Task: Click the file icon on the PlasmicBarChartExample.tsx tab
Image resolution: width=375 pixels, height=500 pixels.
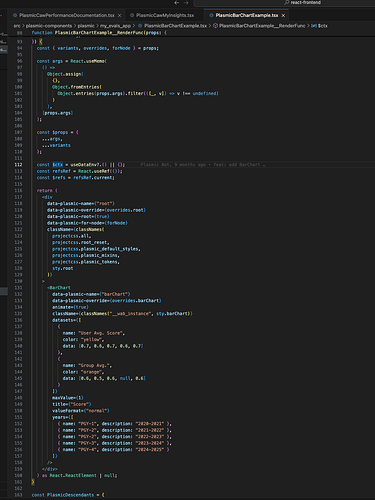Action: coord(211,15)
